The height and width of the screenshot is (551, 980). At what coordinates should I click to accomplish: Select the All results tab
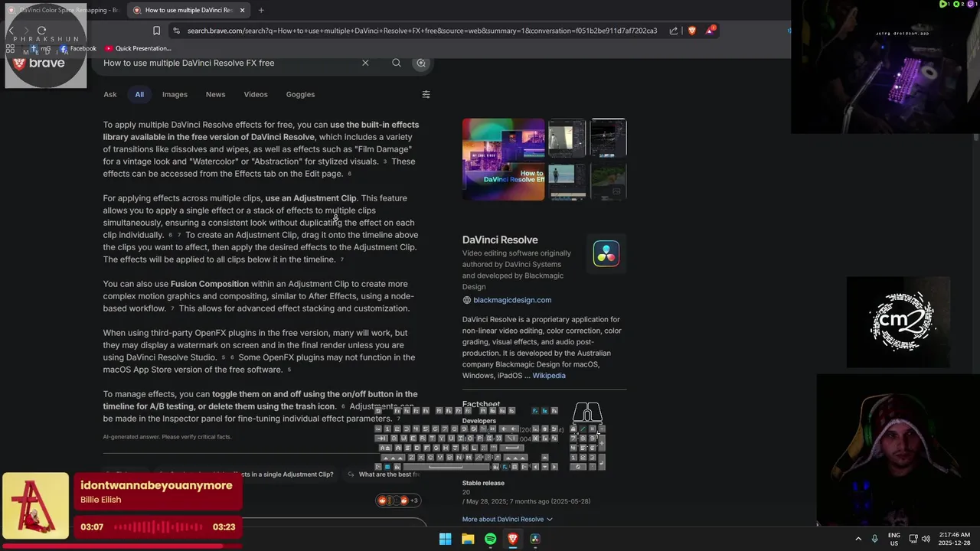click(139, 94)
